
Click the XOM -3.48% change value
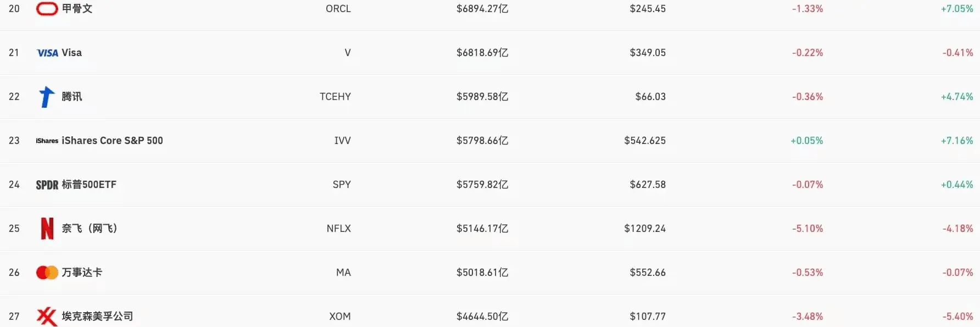pyautogui.click(x=808, y=317)
